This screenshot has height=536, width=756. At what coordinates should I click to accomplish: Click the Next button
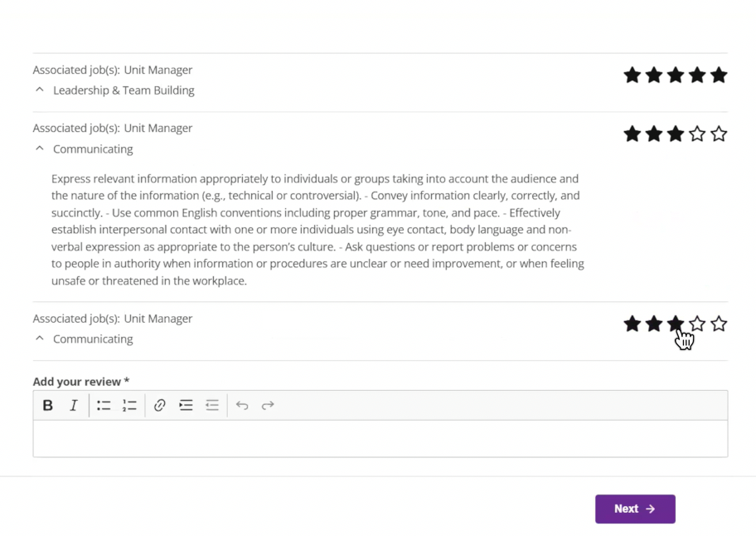tap(635, 509)
